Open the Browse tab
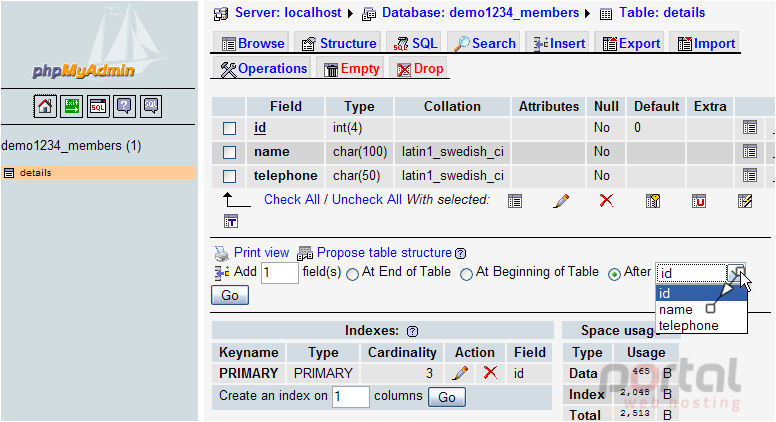 point(253,44)
